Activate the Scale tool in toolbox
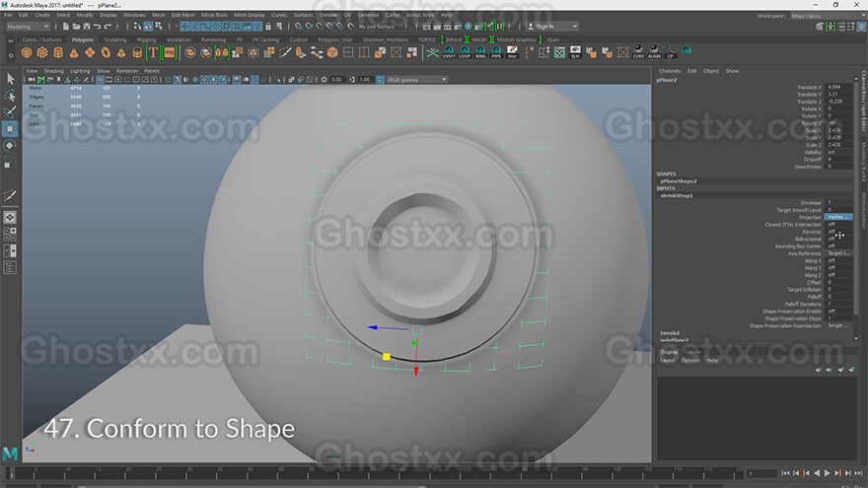868x488 pixels. (x=10, y=163)
